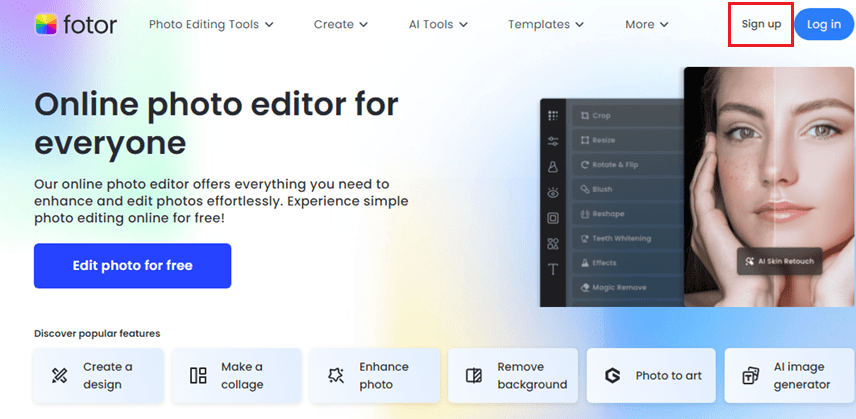Select the Text tool T icon in editor sidebar
The image size is (856, 419).
point(553,269)
